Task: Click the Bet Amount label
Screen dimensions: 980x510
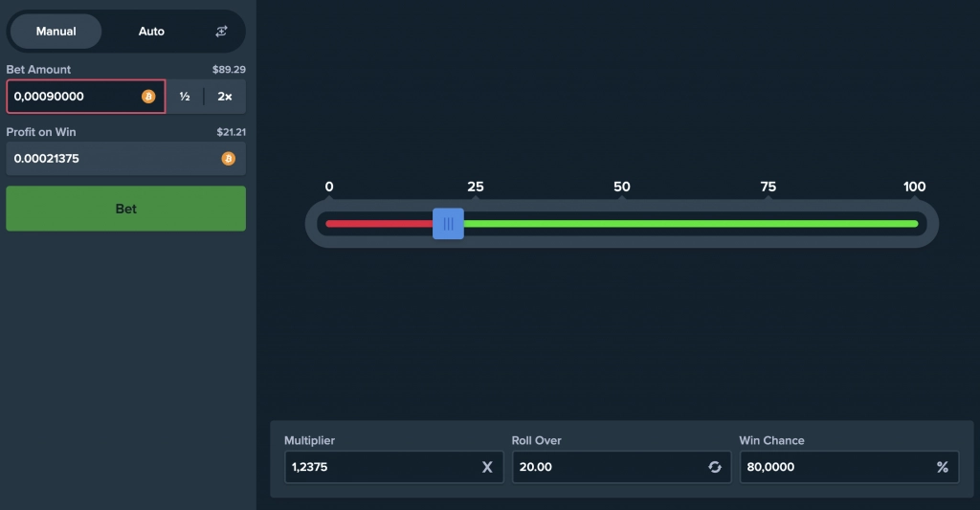Action: point(38,70)
